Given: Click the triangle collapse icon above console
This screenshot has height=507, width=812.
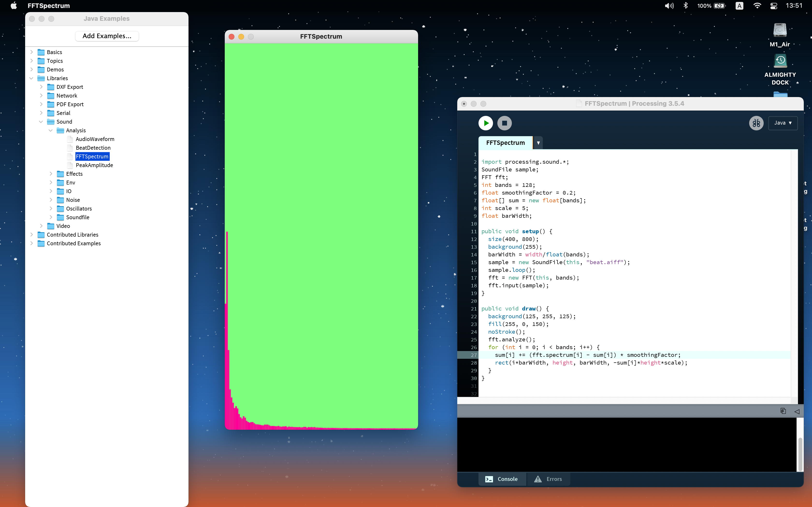Looking at the screenshot, I should [797, 411].
